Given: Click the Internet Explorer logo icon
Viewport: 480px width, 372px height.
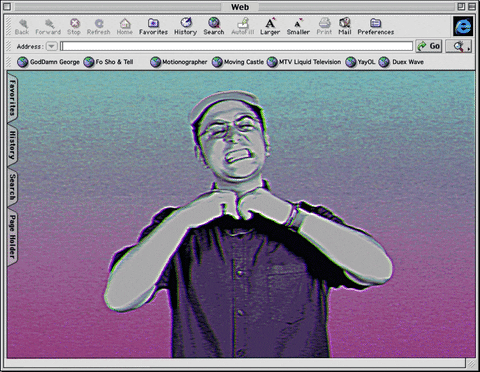Looking at the screenshot, I should (463, 26).
